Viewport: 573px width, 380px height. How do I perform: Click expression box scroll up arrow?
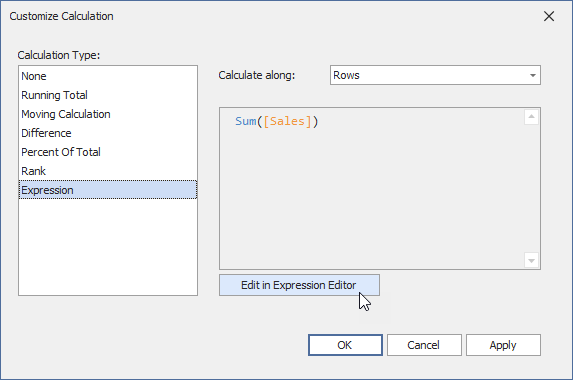531,117
